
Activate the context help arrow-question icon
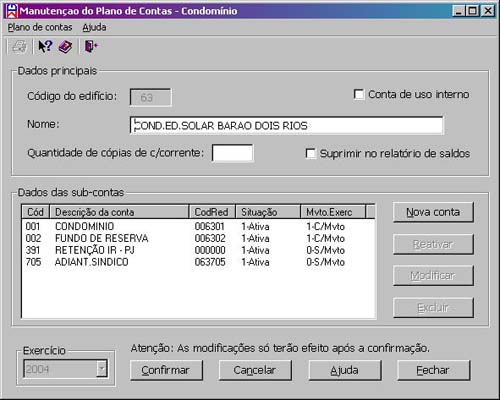click(x=45, y=46)
